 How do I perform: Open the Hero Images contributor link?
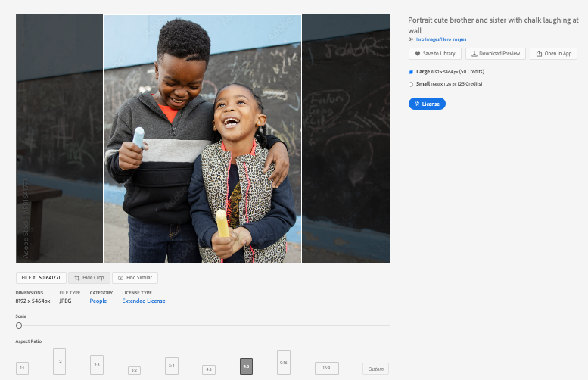(440, 39)
